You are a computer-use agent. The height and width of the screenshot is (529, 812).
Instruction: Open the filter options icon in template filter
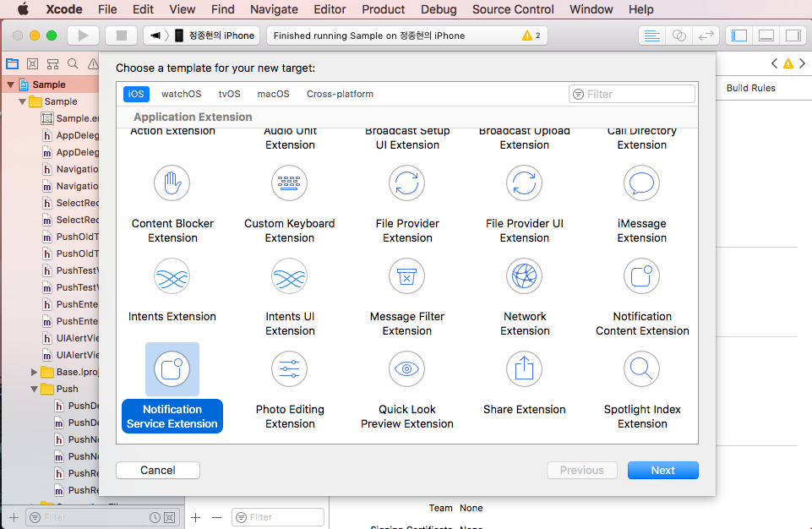tap(579, 95)
